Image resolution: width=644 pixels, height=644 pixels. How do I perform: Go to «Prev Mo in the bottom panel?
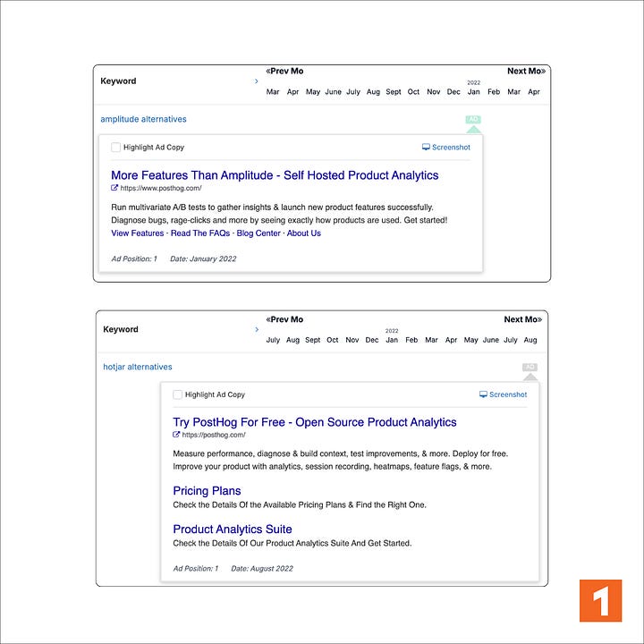pyautogui.click(x=284, y=319)
